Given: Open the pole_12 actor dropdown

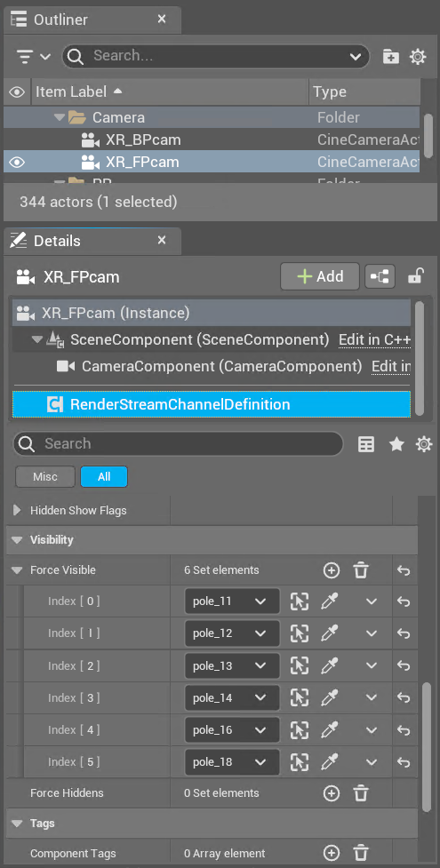Looking at the screenshot, I should point(232,633).
